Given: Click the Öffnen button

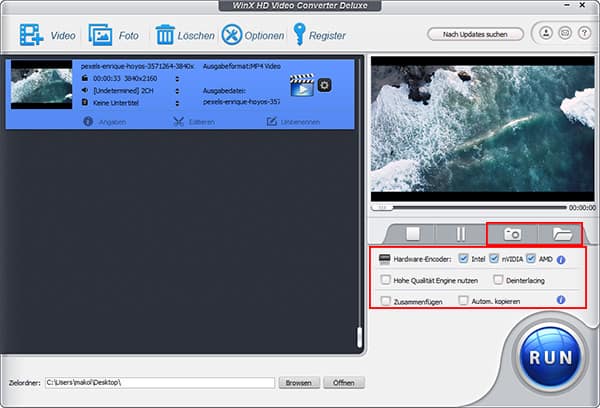Looking at the screenshot, I should (x=344, y=382).
